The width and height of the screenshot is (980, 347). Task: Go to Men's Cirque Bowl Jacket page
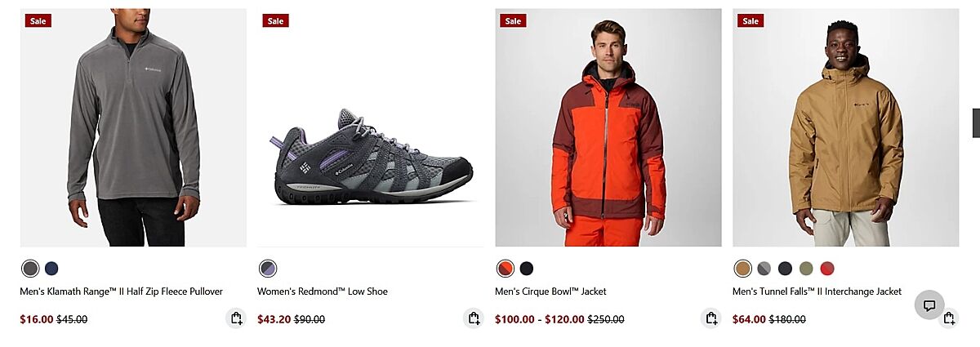pyautogui.click(x=550, y=291)
